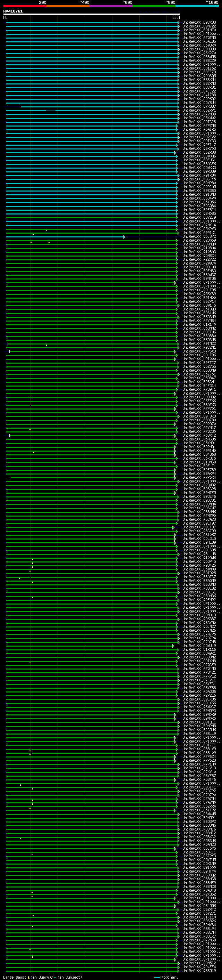
Task: Select the UniRef100_A9TC28 label
Action: pos(199,122)
